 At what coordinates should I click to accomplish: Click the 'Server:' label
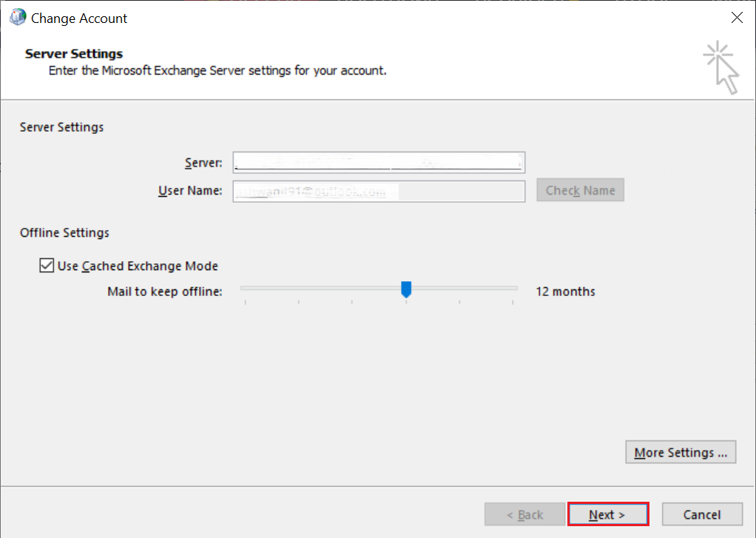pyautogui.click(x=203, y=163)
